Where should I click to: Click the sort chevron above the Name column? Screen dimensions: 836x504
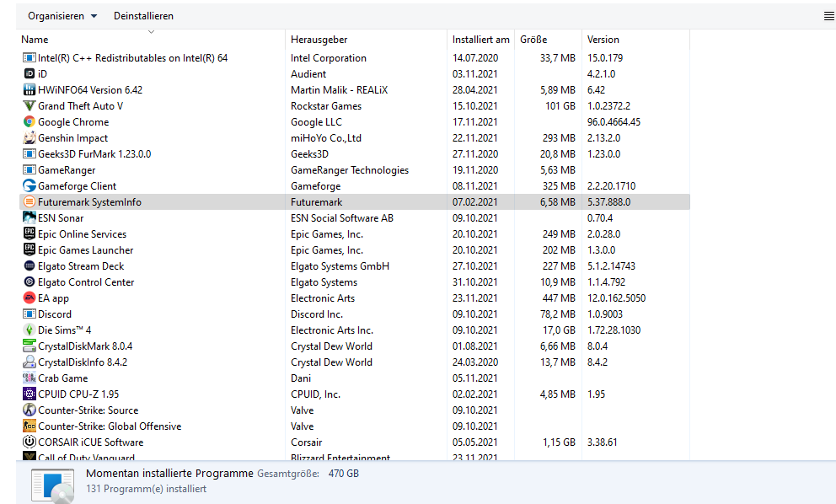[x=152, y=31]
